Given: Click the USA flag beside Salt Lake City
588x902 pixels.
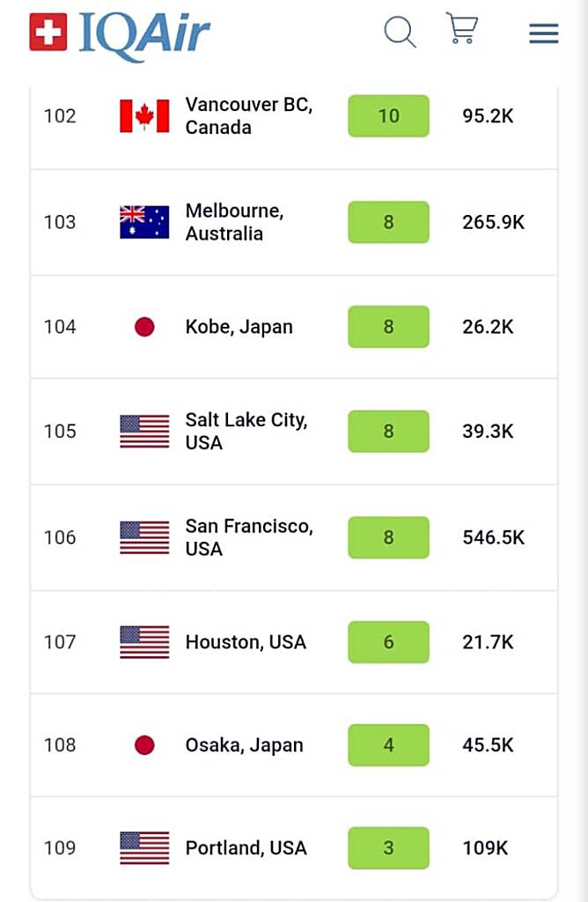Looking at the screenshot, I should (144, 432).
